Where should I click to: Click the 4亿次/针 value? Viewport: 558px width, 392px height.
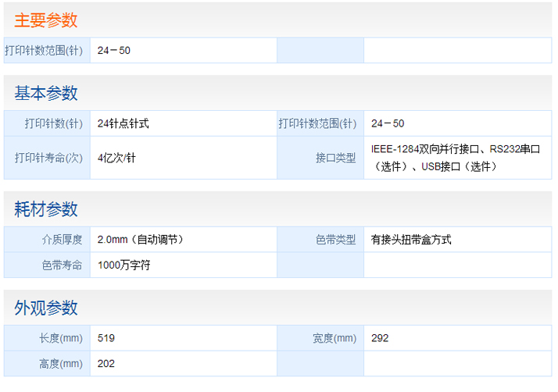pyautogui.click(x=116, y=158)
